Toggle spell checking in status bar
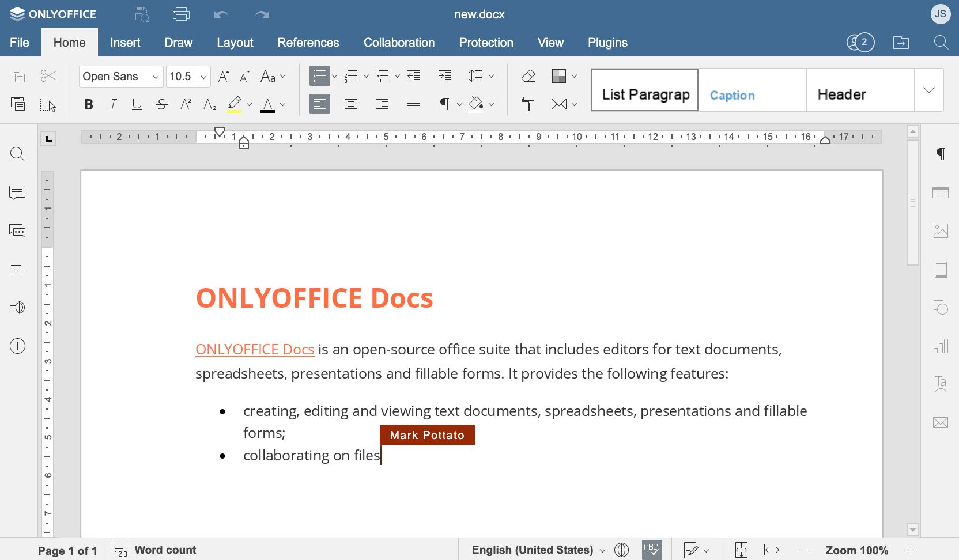959x560 pixels. (652, 550)
